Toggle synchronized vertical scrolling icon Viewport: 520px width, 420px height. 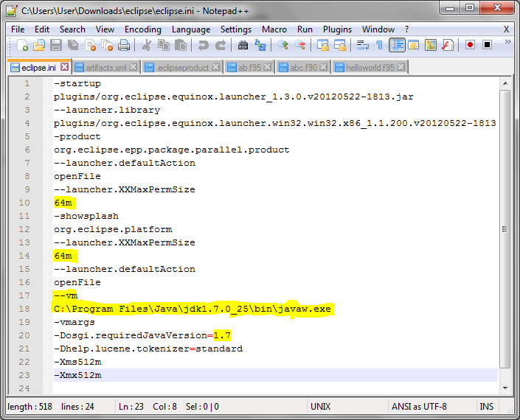tap(323, 45)
